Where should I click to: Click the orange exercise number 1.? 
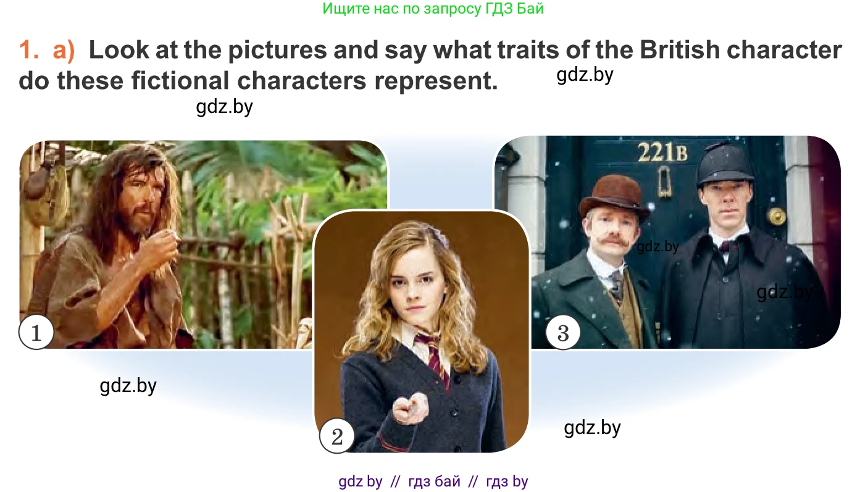click(30, 50)
